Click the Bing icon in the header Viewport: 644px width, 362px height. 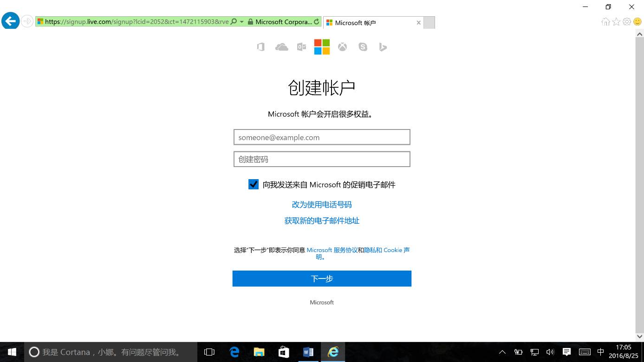383,46
